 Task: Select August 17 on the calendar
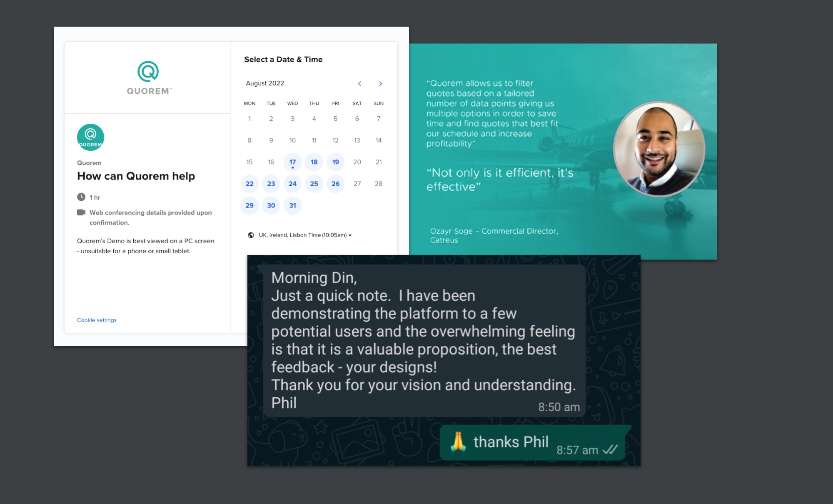[x=292, y=162]
